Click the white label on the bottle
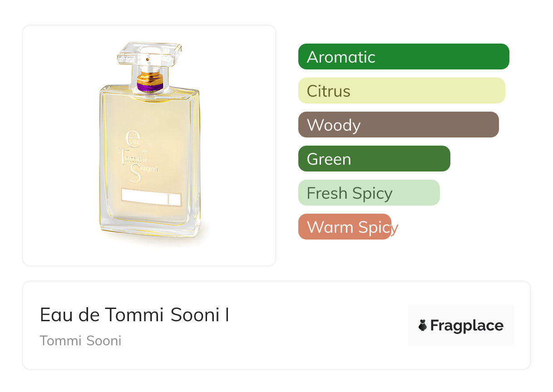 click(x=151, y=199)
